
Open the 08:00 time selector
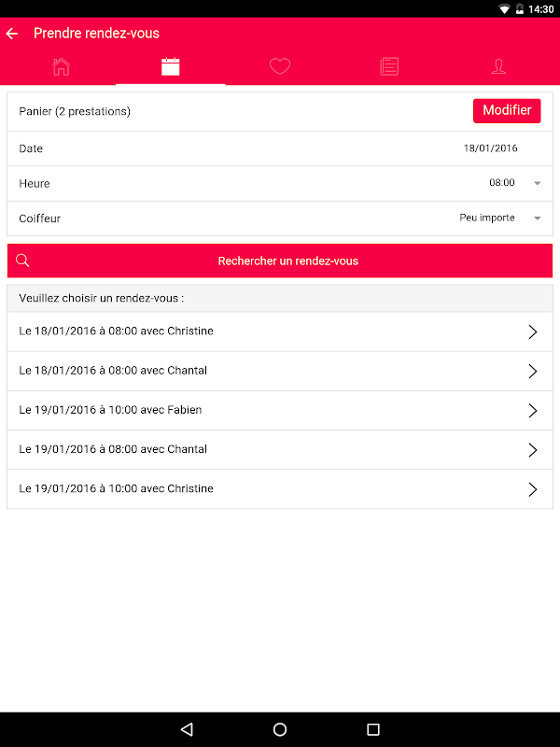coord(502,183)
